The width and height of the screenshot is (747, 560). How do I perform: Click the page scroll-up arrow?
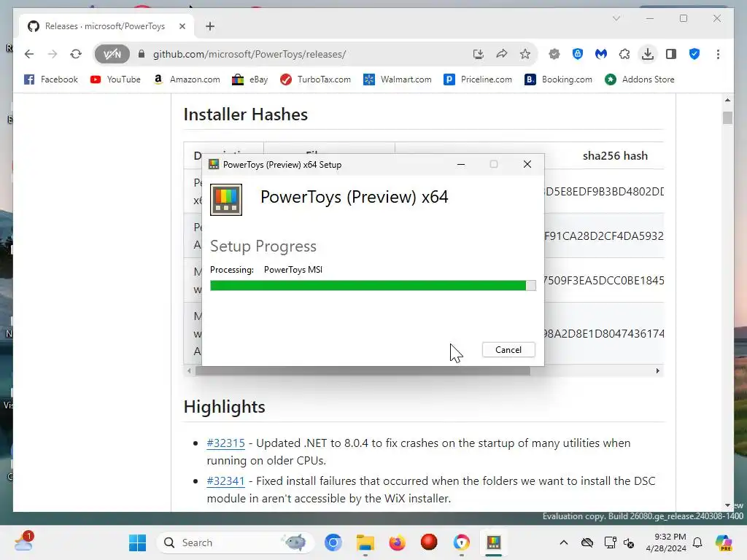click(727, 100)
